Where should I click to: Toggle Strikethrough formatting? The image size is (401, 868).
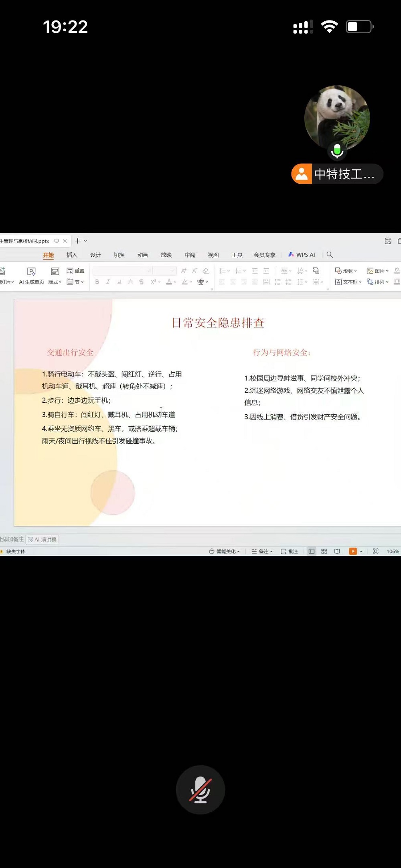130,282
